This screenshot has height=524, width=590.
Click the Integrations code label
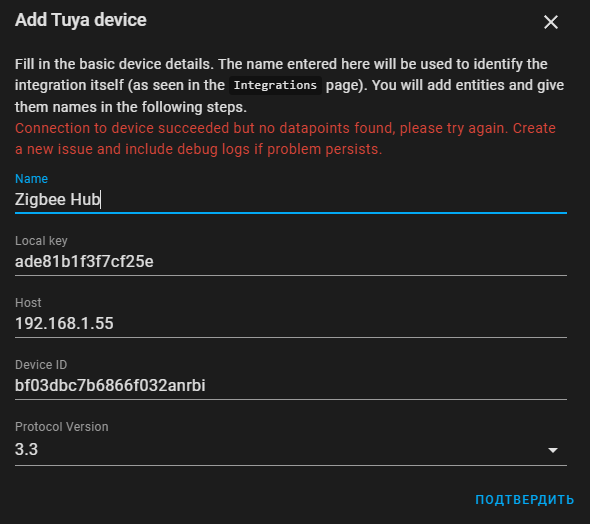click(x=275, y=85)
